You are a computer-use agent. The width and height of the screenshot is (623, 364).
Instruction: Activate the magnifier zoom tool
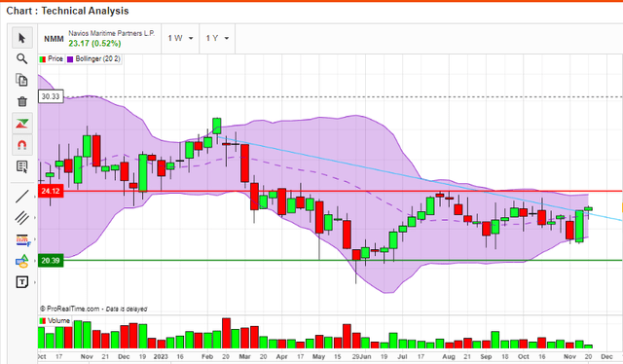(21, 58)
